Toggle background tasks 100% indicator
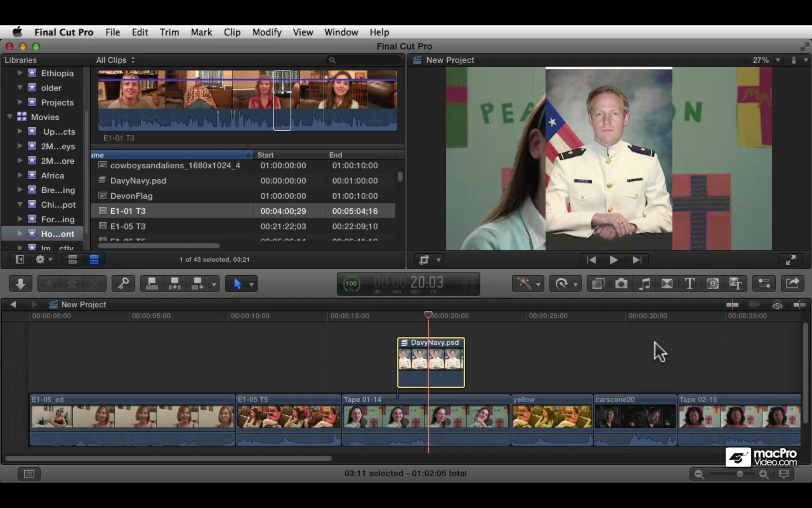Image resolution: width=812 pixels, height=508 pixels. click(351, 284)
